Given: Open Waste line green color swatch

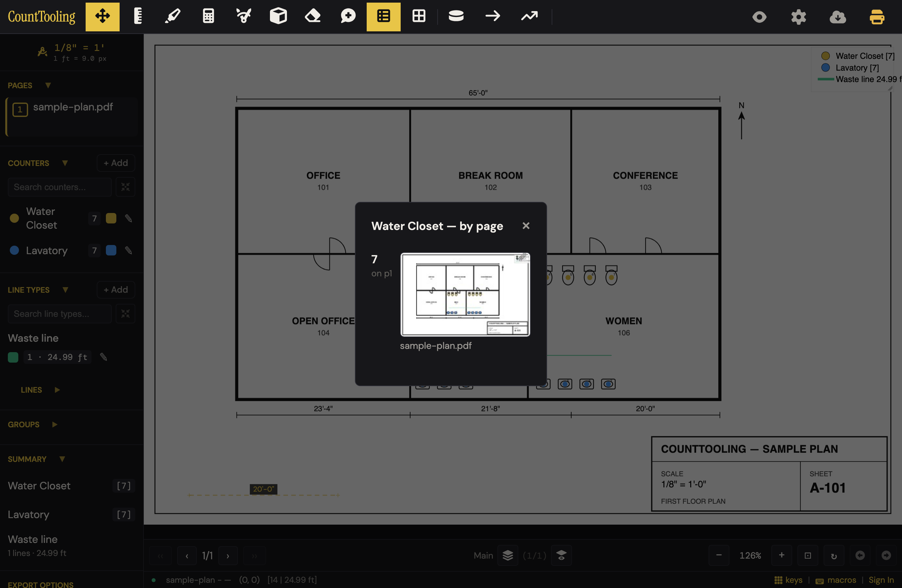Looking at the screenshot, I should (13, 357).
